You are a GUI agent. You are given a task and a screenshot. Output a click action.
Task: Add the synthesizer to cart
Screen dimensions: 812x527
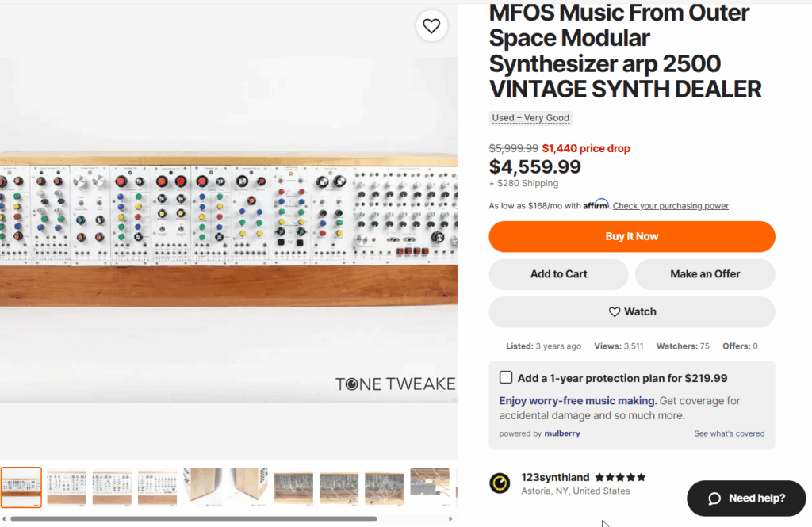click(x=558, y=274)
